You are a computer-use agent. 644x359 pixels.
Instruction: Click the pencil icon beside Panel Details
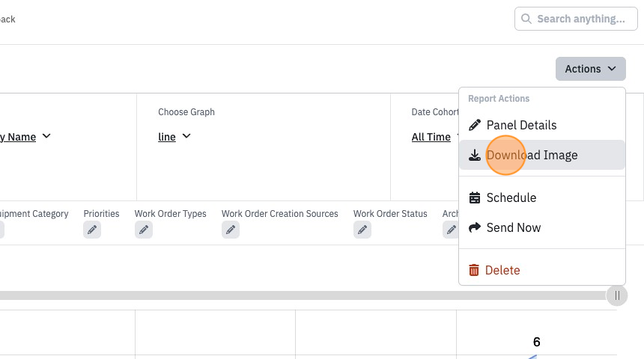(475, 125)
